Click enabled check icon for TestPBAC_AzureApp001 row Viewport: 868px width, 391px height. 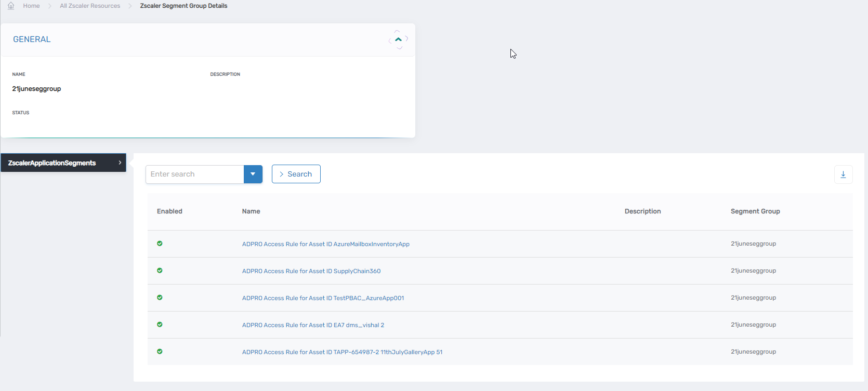[160, 298]
